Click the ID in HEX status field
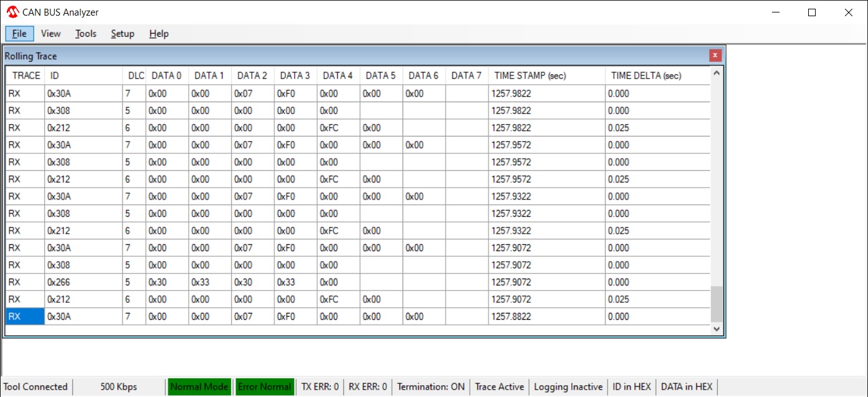Screen dimensions: 868x397 632,387
